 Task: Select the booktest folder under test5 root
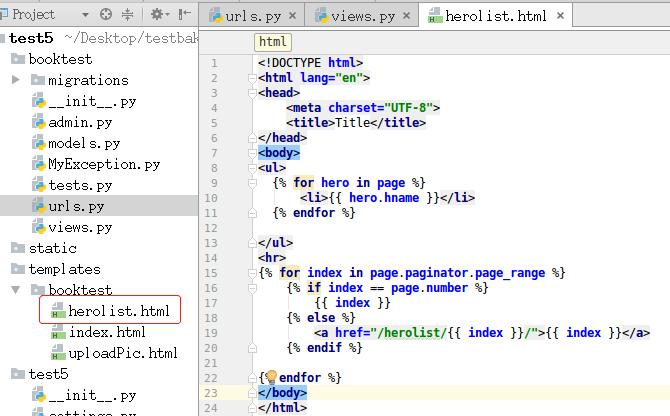pyautogui.click(x=60, y=59)
